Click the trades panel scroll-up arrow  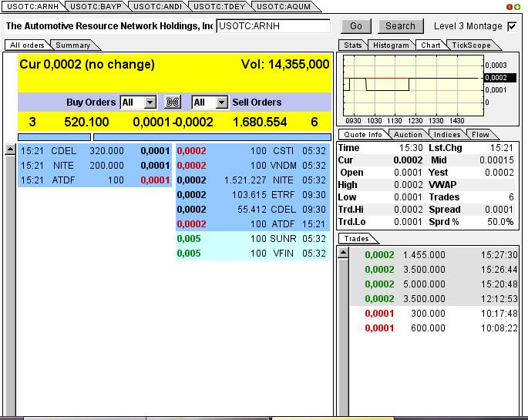(344, 254)
